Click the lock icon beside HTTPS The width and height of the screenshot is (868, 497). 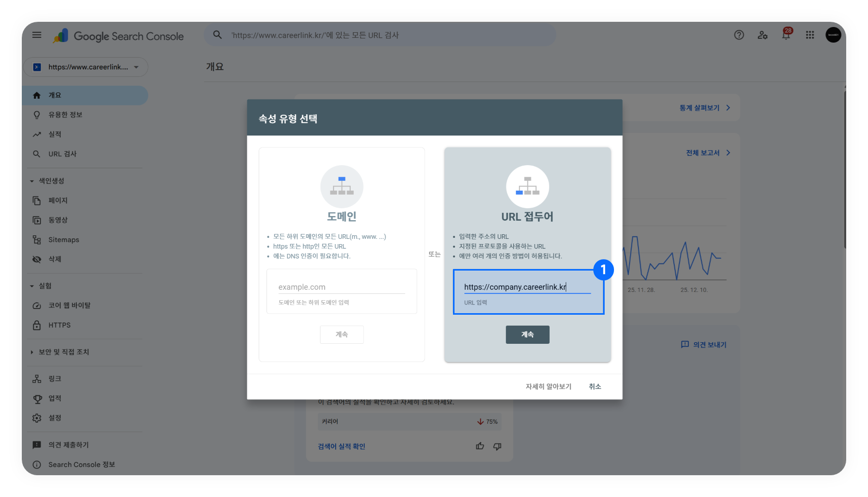[x=37, y=325]
